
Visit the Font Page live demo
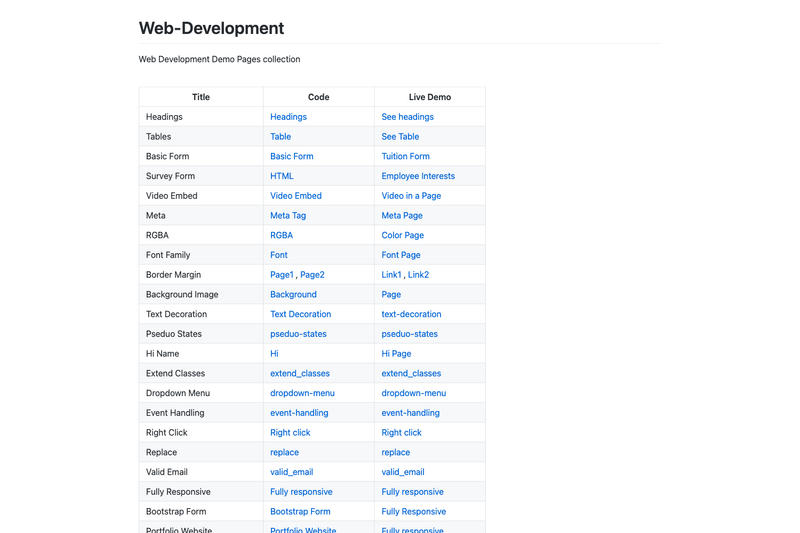tap(401, 255)
